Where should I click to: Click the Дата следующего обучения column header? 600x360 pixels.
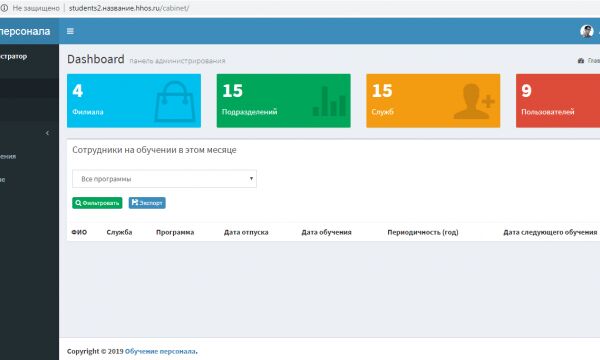[550, 232]
